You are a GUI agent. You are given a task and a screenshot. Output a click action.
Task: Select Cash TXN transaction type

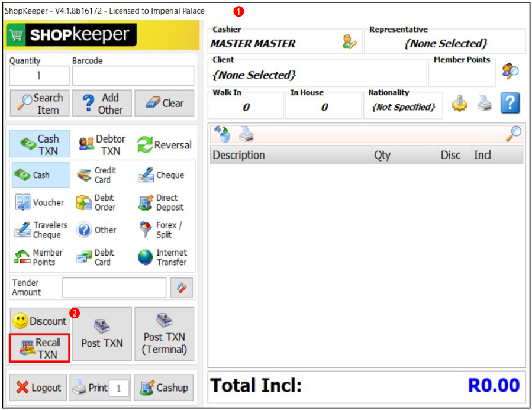40,144
